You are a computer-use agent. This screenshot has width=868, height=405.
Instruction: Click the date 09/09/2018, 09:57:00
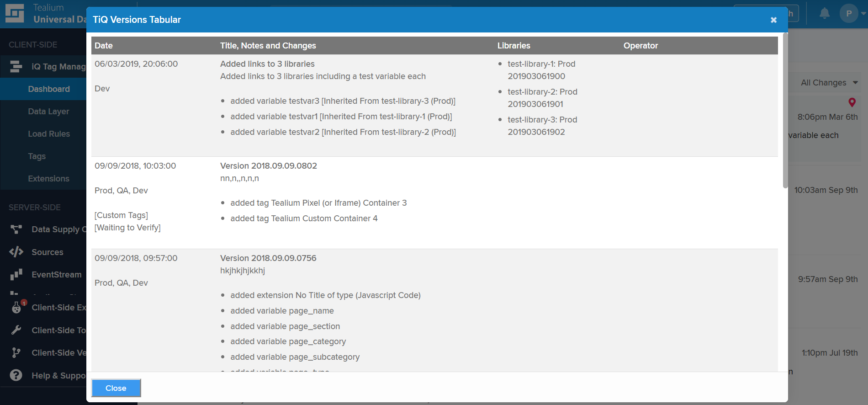pos(136,258)
